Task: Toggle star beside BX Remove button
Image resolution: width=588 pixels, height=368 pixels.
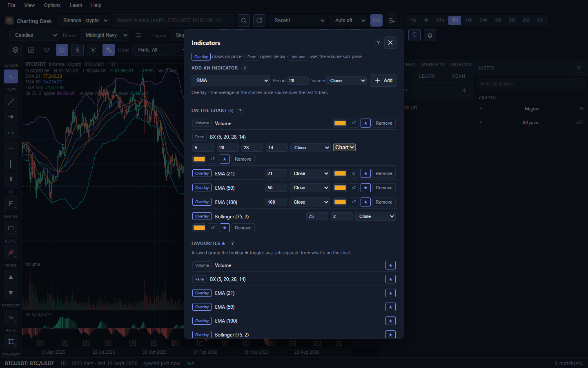Action: [x=225, y=159]
